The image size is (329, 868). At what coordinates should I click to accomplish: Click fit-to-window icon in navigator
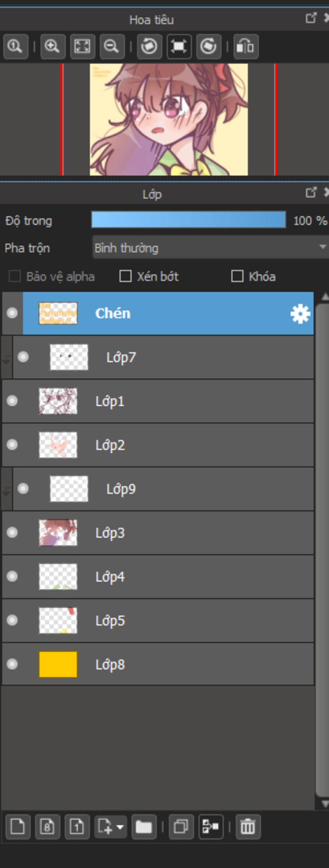pos(82,46)
